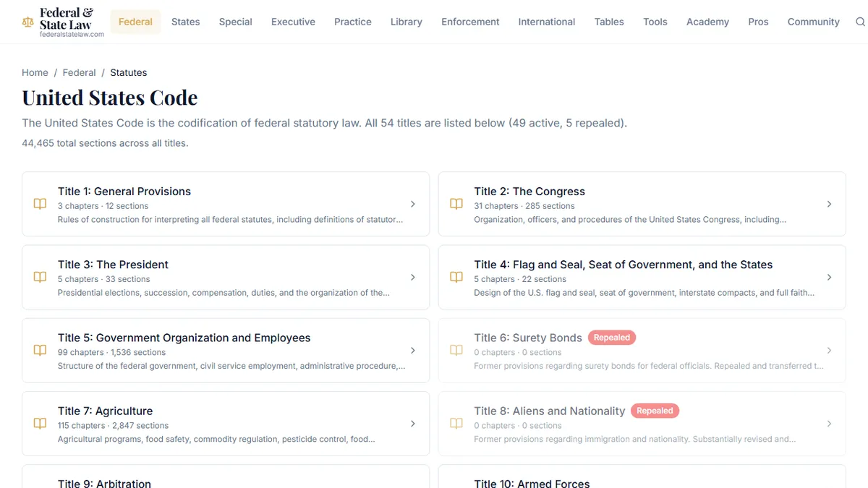868x488 pixels.
Task: Open the search magnifier icon
Action: (x=860, y=22)
